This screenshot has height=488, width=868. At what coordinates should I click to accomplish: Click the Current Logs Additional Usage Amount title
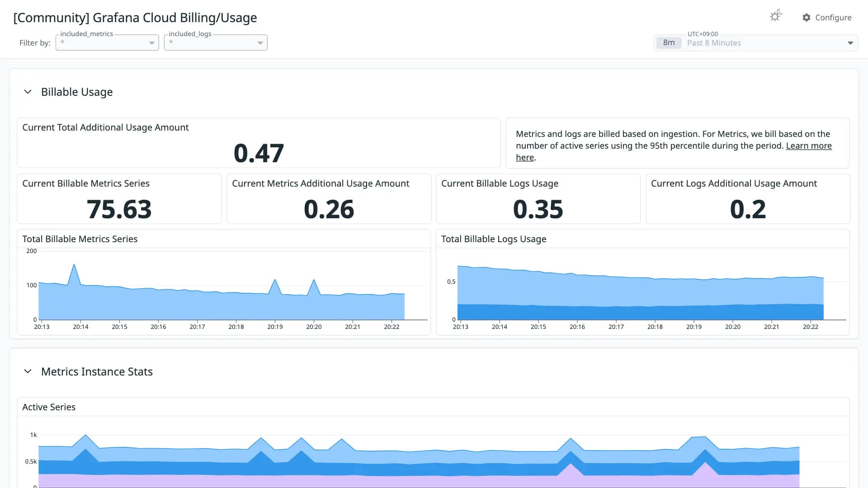[x=734, y=183]
